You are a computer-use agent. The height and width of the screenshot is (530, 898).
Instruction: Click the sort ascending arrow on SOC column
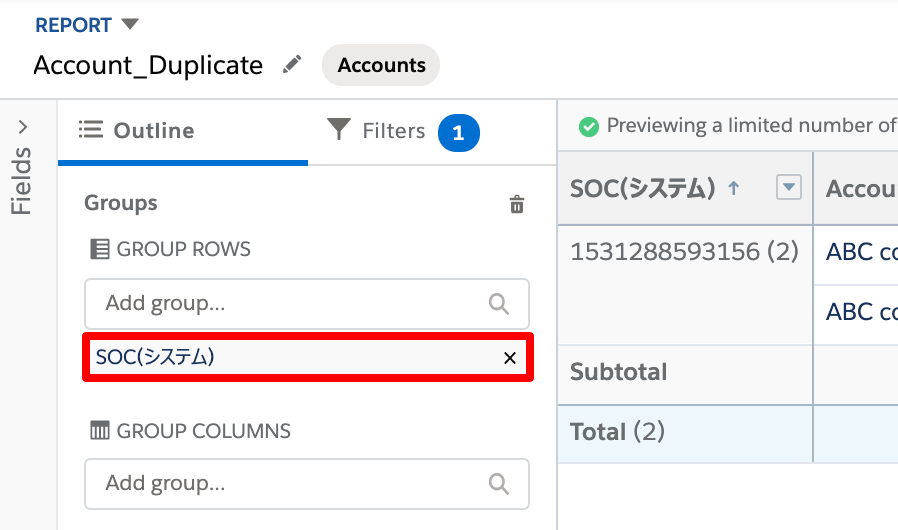[x=734, y=187]
